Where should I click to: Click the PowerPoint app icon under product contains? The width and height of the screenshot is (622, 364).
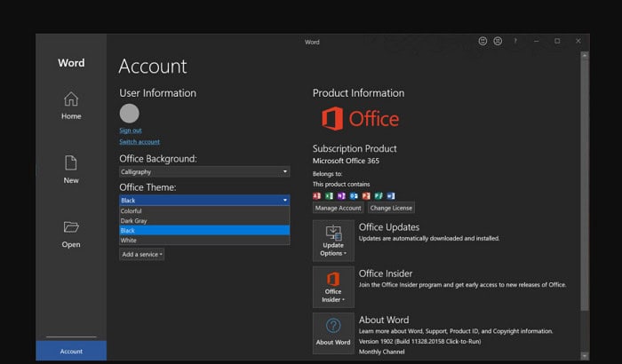point(366,196)
